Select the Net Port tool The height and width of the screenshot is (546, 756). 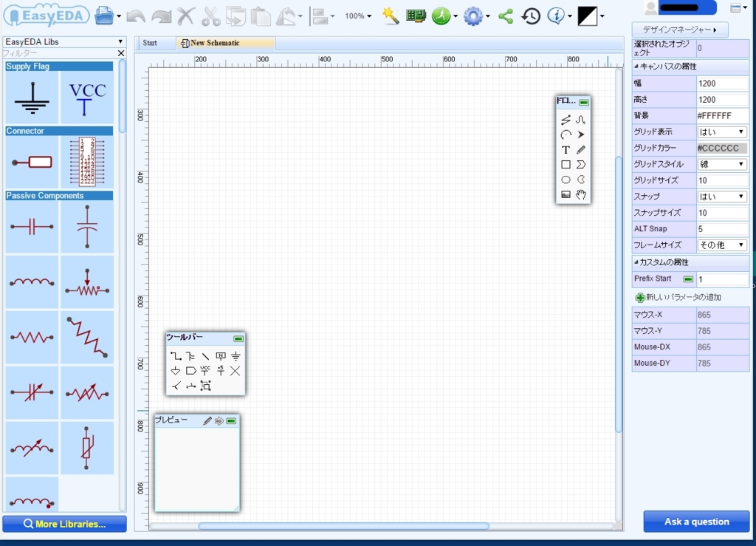click(190, 371)
